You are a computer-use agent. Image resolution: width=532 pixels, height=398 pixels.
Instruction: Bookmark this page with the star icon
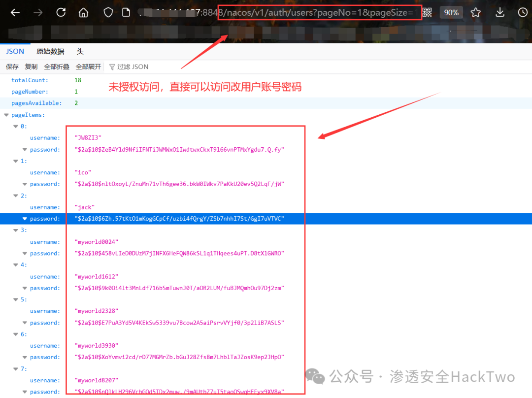(476, 12)
